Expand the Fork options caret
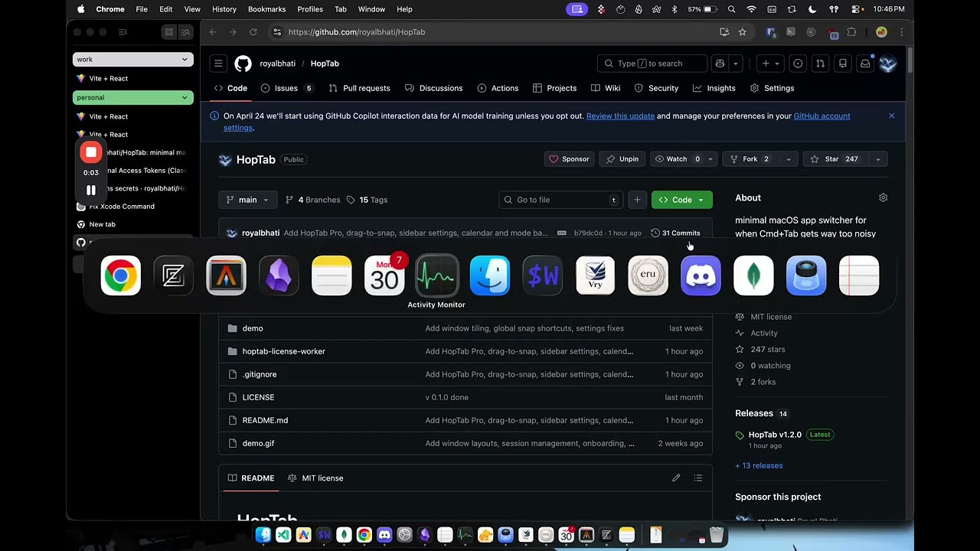The height and width of the screenshot is (551, 980). click(x=788, y=159)
